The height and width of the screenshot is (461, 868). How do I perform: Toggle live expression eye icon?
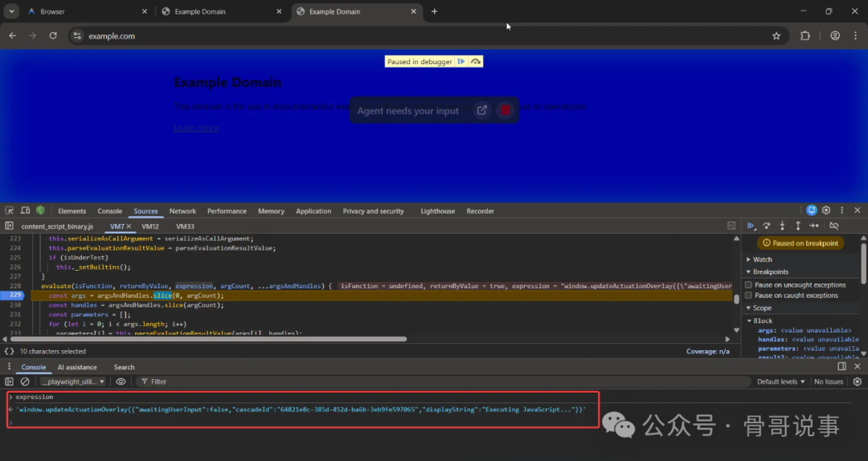tap(121, 381)
